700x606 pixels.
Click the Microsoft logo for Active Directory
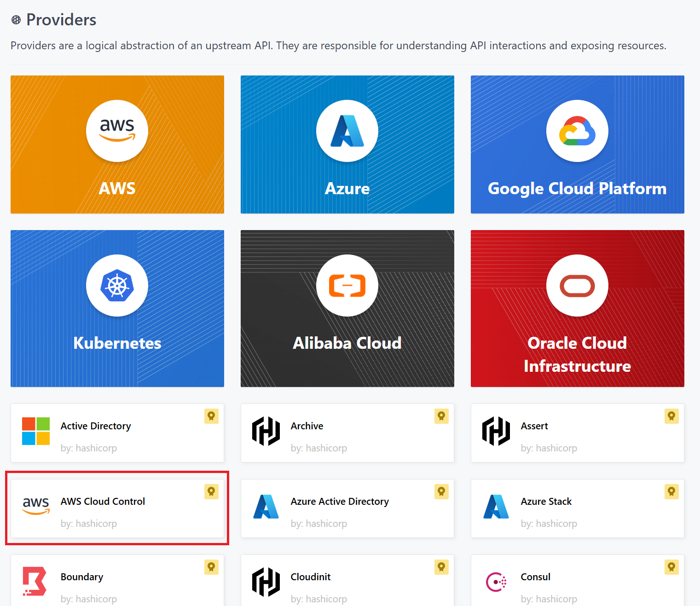36,431
